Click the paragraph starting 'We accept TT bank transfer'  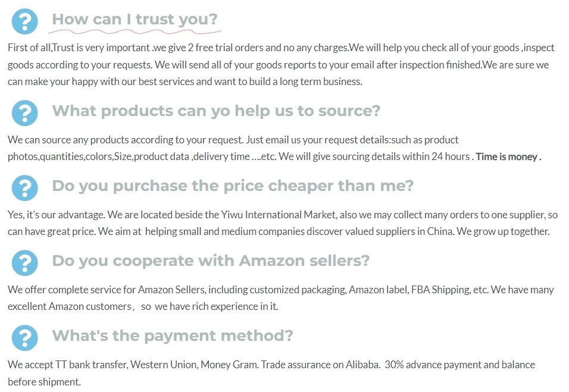point(271,373)
